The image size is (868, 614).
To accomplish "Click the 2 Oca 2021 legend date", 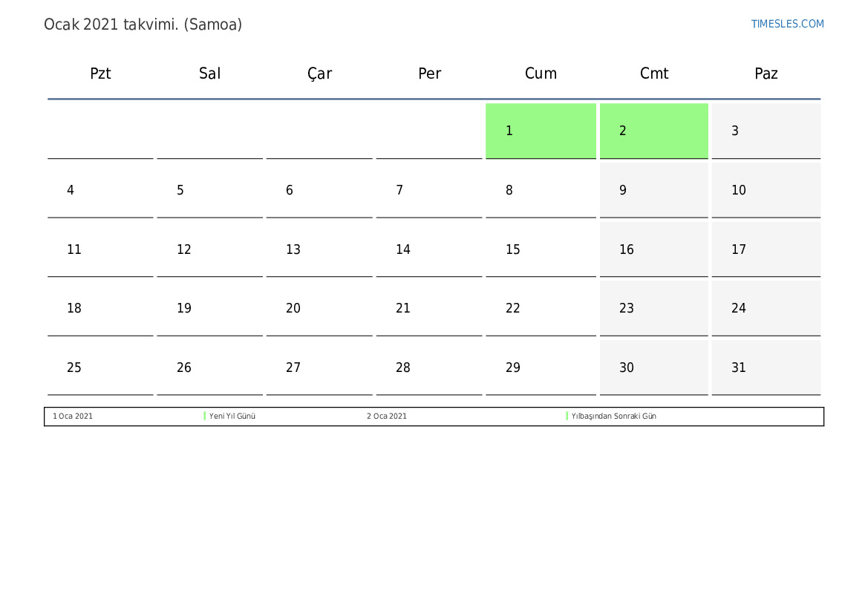I will coord(387,417).
